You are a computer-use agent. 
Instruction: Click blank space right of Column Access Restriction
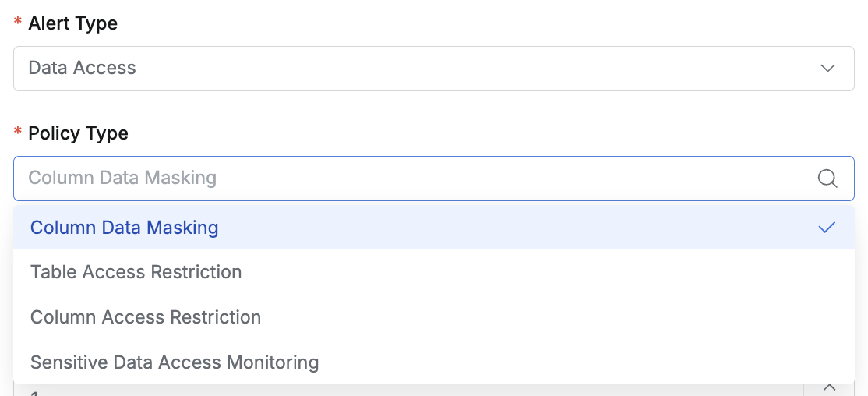545,317
